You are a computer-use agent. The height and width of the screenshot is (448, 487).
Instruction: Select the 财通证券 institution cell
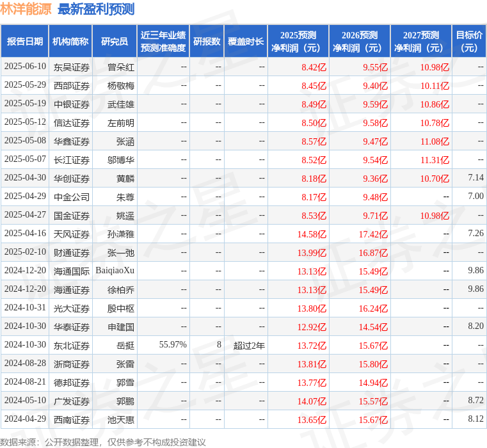click(72, 253)
